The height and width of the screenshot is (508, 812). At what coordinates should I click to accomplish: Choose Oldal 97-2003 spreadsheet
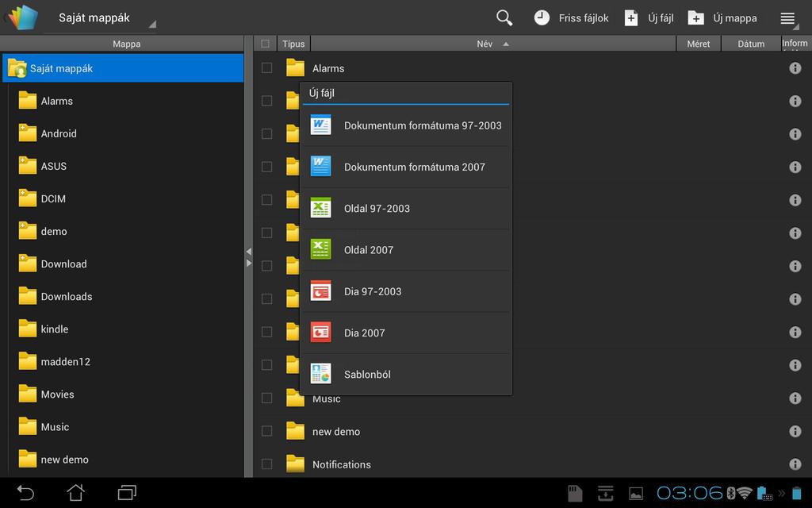[406, 209]
